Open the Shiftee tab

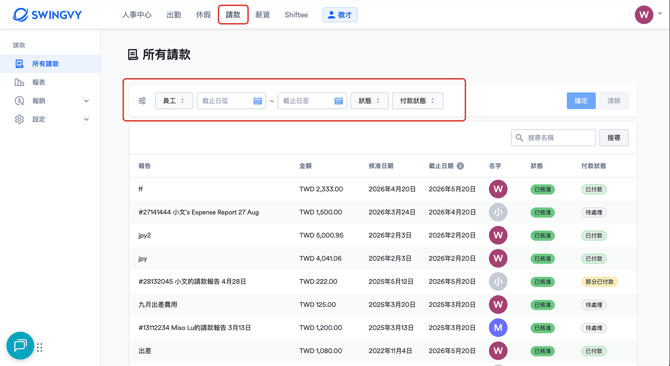click(x=296, y=15)
